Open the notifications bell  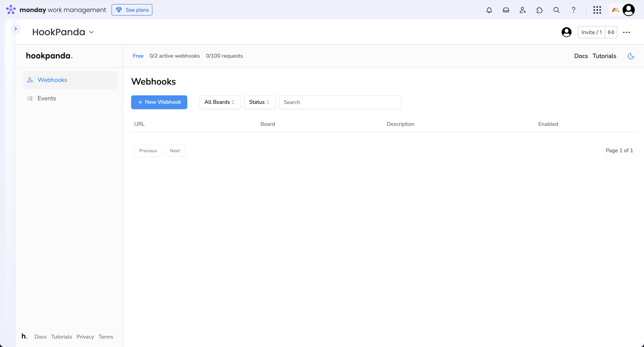click(x=489, y=10)
